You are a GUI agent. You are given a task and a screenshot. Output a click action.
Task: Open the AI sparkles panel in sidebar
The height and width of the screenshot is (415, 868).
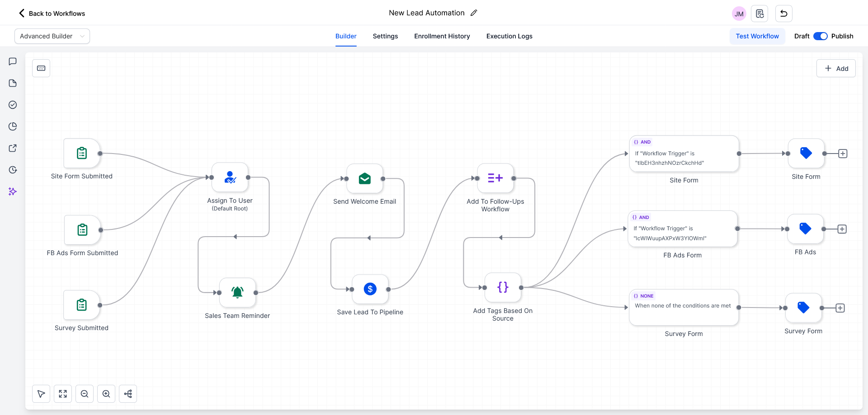[x=12, y=191]
